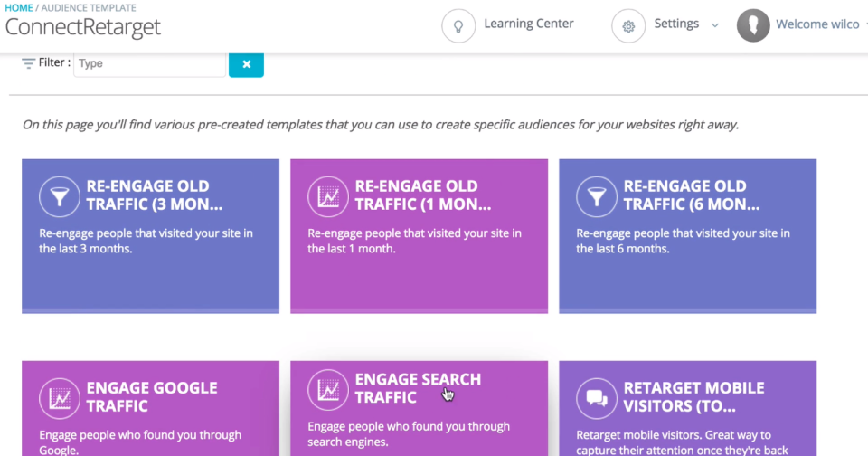Go to HOME breadcrumb link
868x456 pixels.
tap(18, 8)
